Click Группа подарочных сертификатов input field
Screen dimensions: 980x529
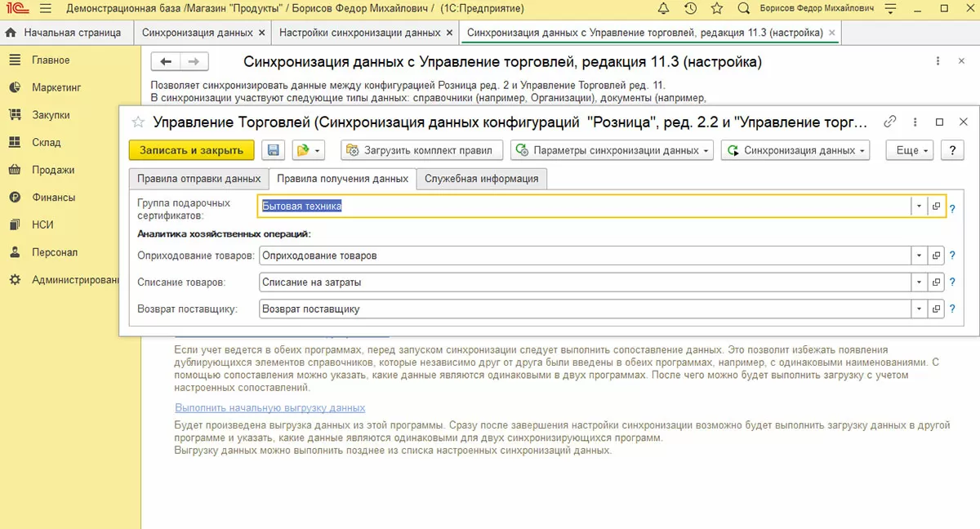pyautogui.click(x=584, y=207)
